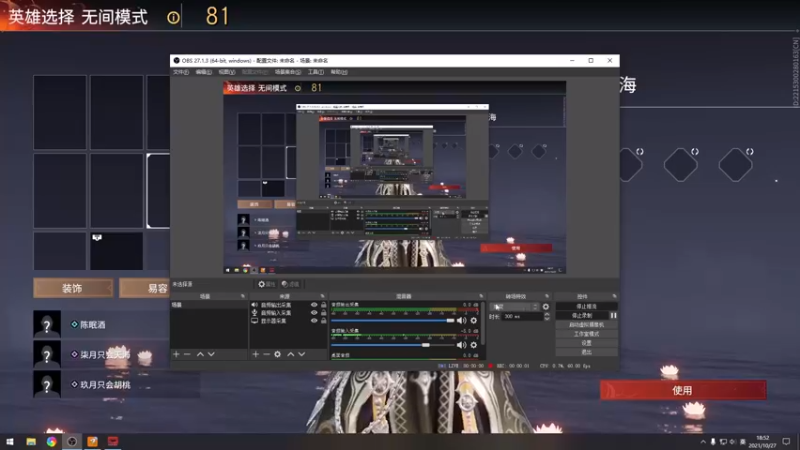Open the 滤镜 filters button above the sources dock
This screenshot has height=450, width=800.
pos(290,284)
